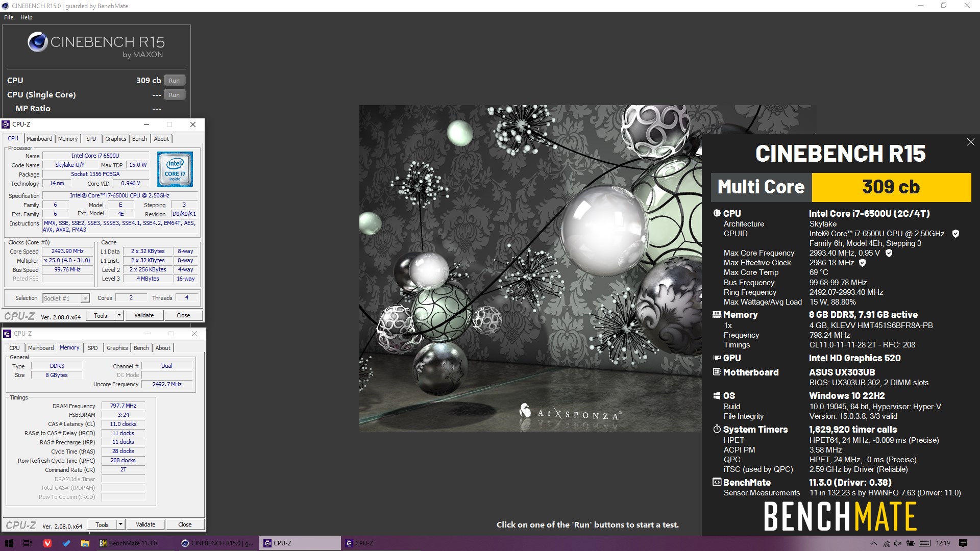Open File Explorer from the taskbar
Screen dimensions: 980x551
click(85, 543)
